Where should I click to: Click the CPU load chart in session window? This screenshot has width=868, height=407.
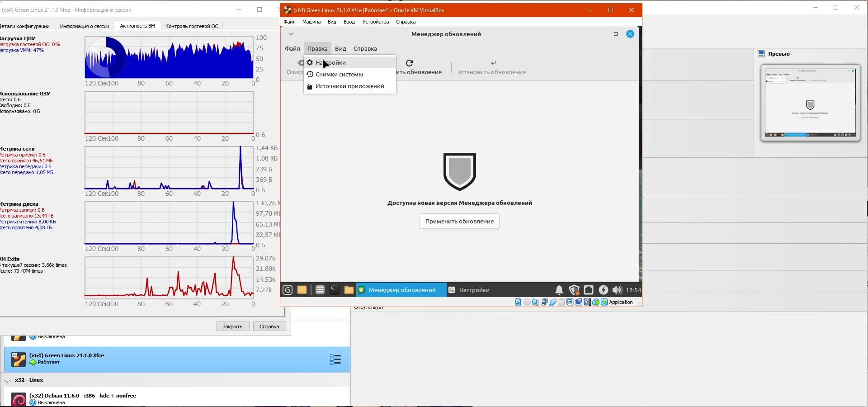pyautogui.click(x=169, y=57)
